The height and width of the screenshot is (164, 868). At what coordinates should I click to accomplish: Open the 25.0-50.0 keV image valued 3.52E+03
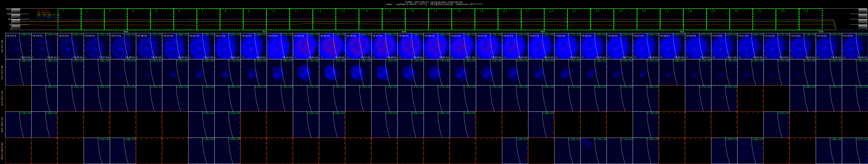coord(228,124)
